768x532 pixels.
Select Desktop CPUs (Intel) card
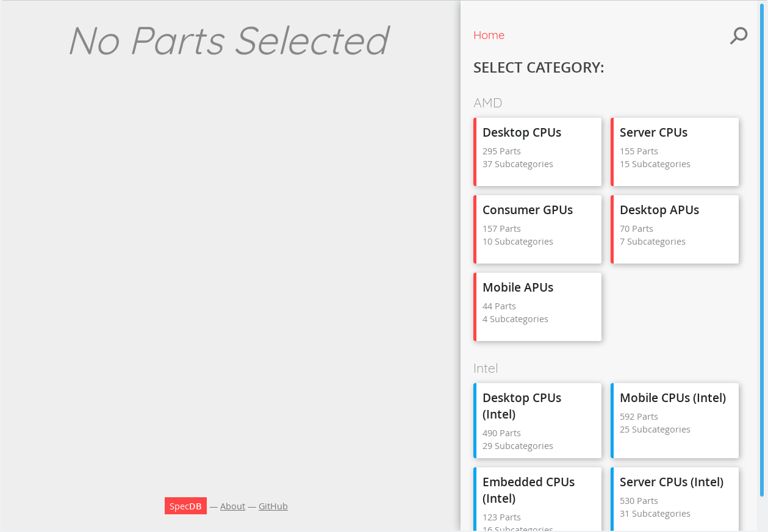pyautogui.click(x=537, y=420)
